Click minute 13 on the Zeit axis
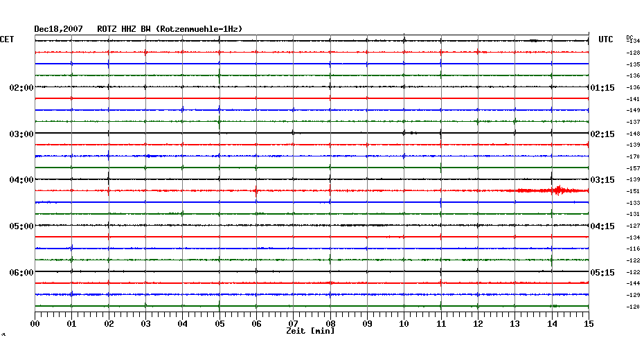Screen dimensions: 644x342 pyautogui.click(x=515, y=323)
